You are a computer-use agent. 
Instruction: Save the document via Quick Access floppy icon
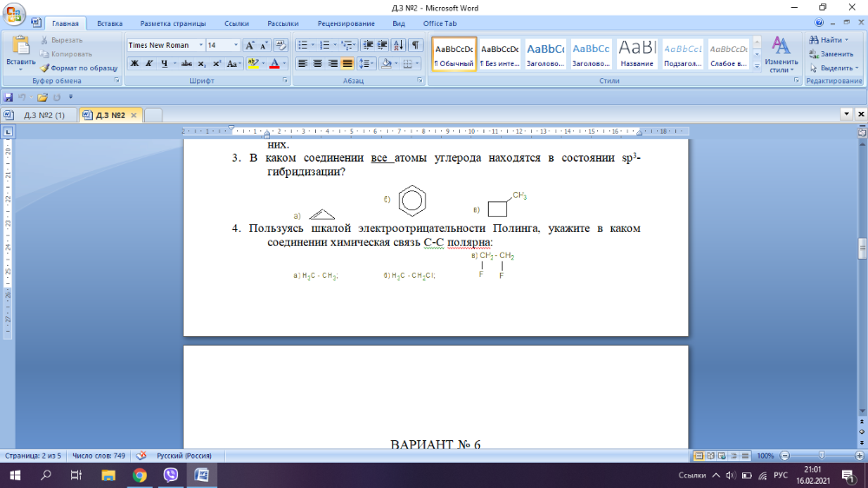[x=9, y=97]
